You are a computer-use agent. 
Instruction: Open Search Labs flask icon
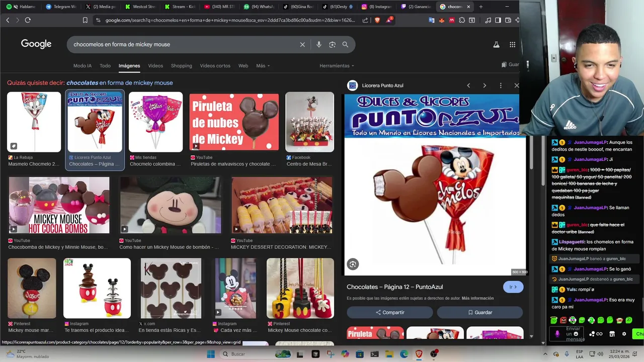(496, 44)
